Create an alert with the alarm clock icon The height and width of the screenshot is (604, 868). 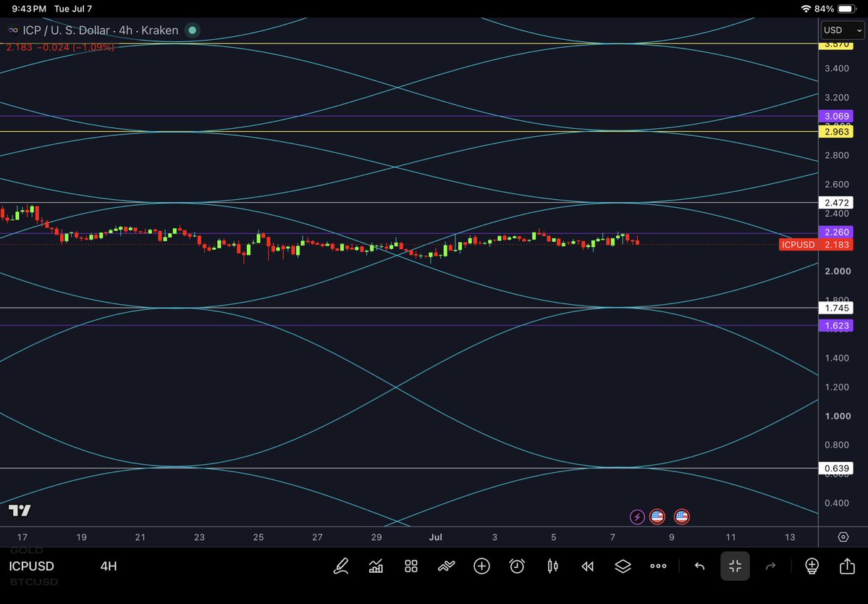pos(517,566)
